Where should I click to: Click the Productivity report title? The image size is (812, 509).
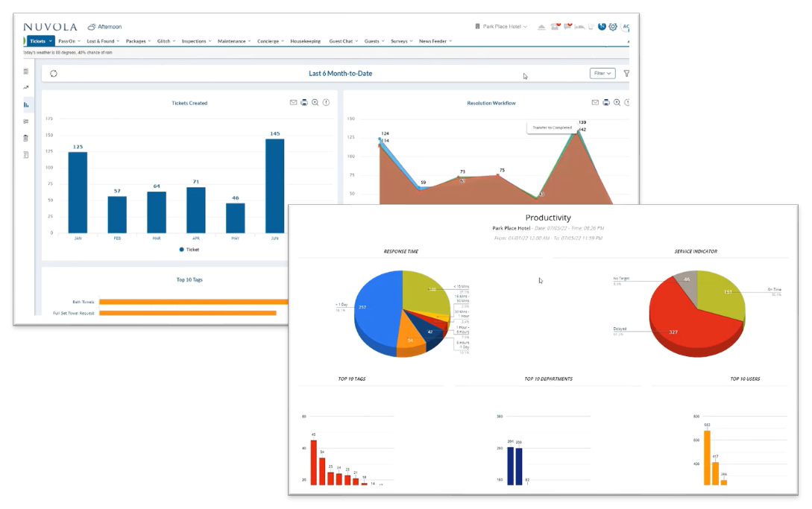(548, 218)
